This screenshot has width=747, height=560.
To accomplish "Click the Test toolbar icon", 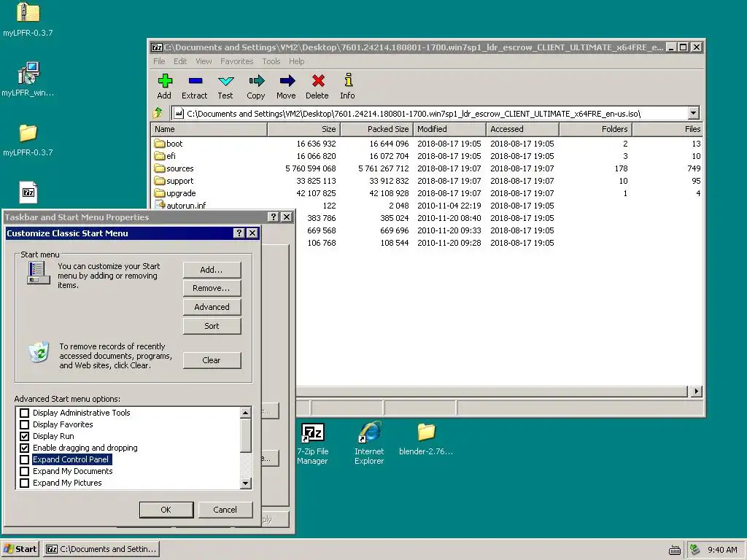I will (225, 81).
